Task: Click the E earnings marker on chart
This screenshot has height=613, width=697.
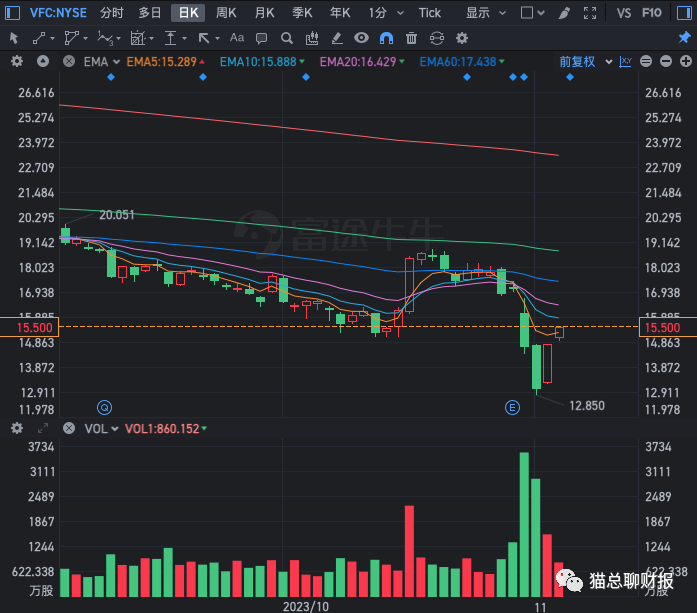Action: click(513, 407)
